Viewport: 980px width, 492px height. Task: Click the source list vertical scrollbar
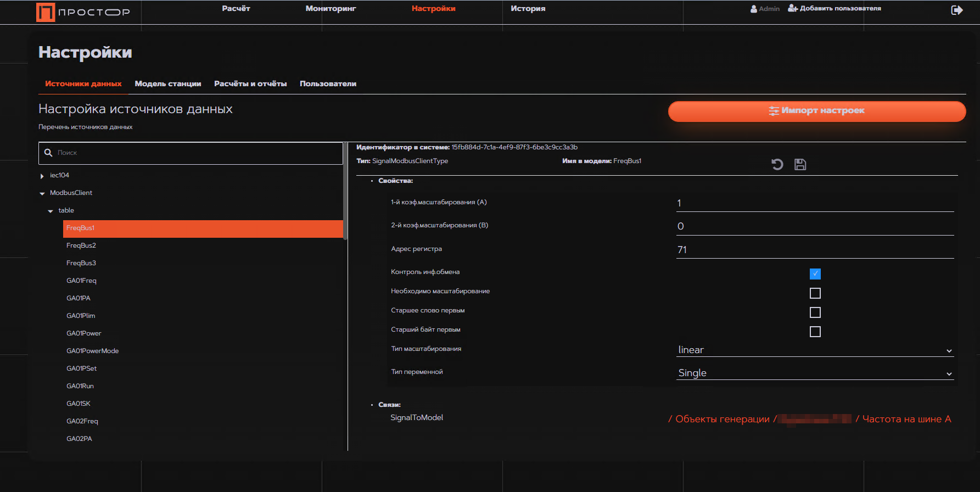(x=345, y=191)
